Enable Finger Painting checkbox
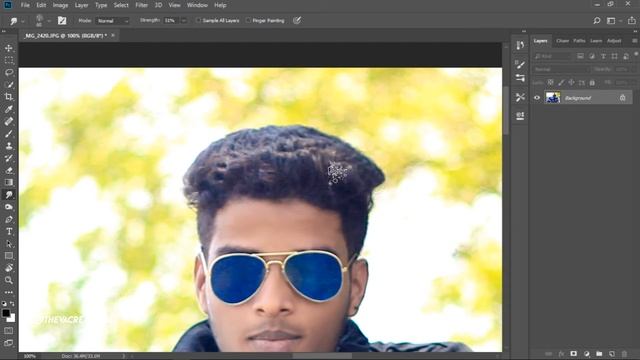Screen dimensions: 640x360 click(248, 20)
